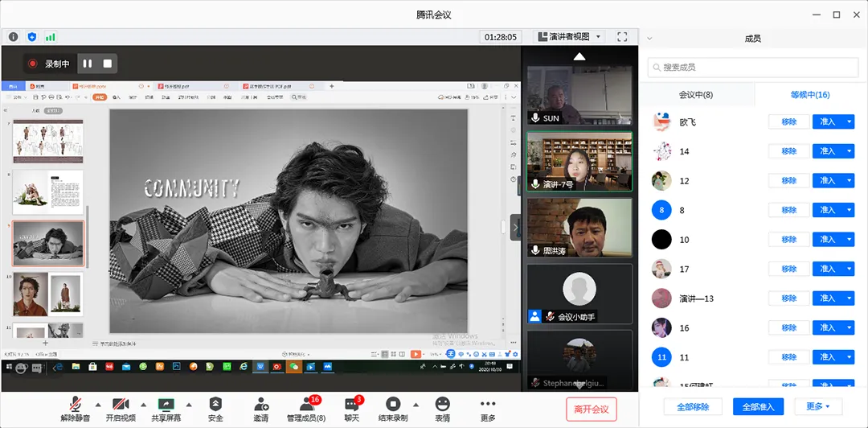Open the 演讲者视图 layout dropdown

point(570,37)
